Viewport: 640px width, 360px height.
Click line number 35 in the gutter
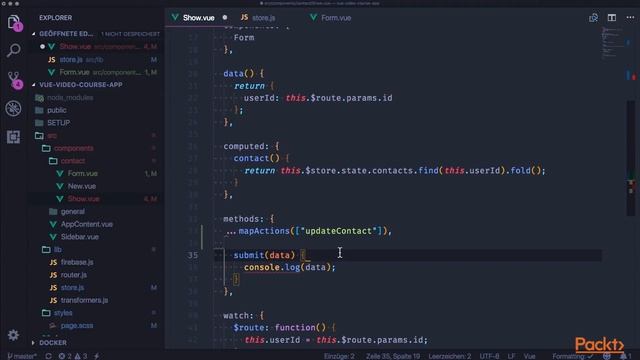(x=192, y=255)
